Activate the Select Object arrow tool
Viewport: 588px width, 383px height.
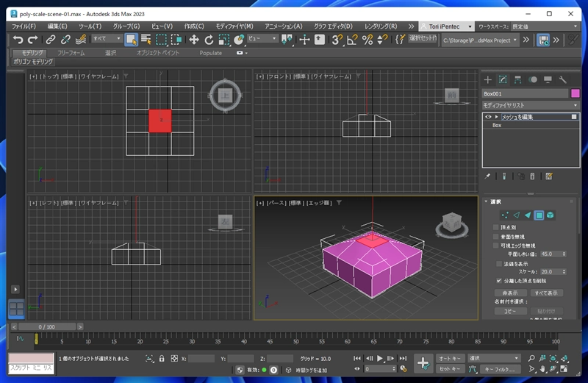click(131, 40)
